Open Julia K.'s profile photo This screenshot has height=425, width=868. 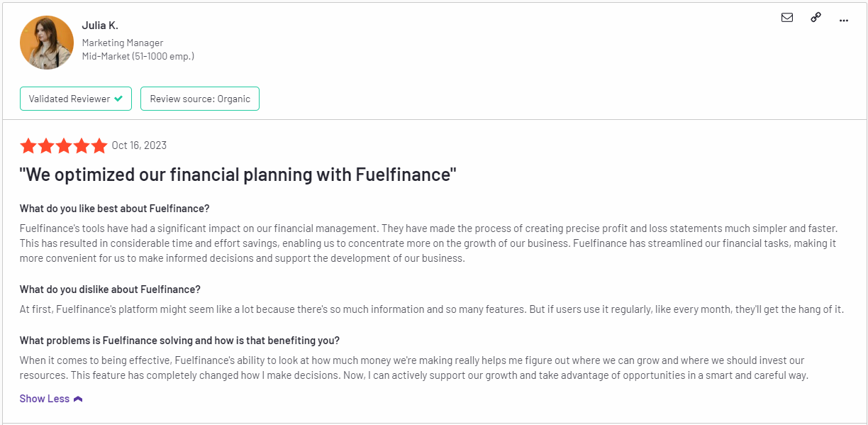pyautogui.click(x=47, y=43)
